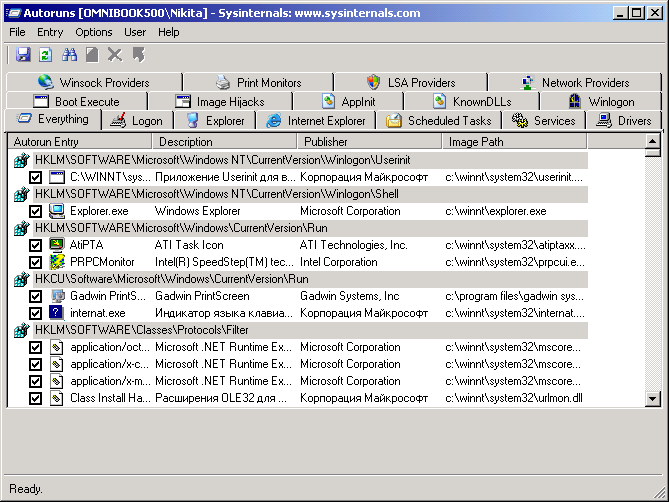Switch to the Print Monitors tab
This screenshot has height=502, width=669.
[x=259, y=82]
